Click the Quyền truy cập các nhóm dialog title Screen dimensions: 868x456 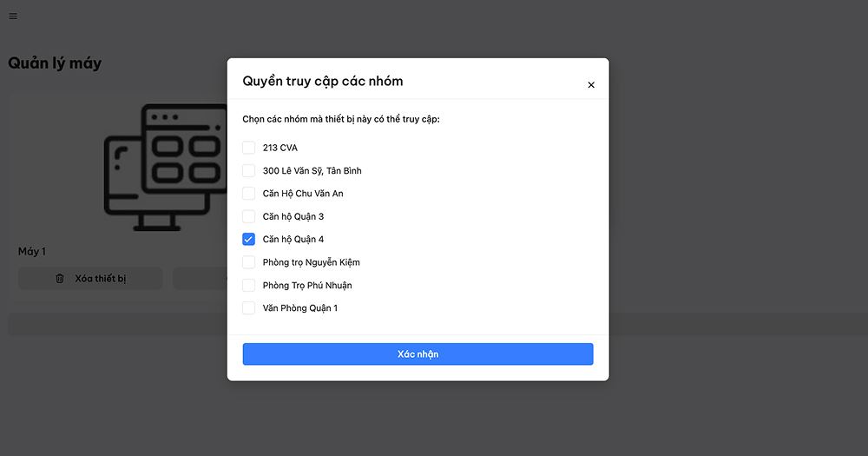pos(323,81)
